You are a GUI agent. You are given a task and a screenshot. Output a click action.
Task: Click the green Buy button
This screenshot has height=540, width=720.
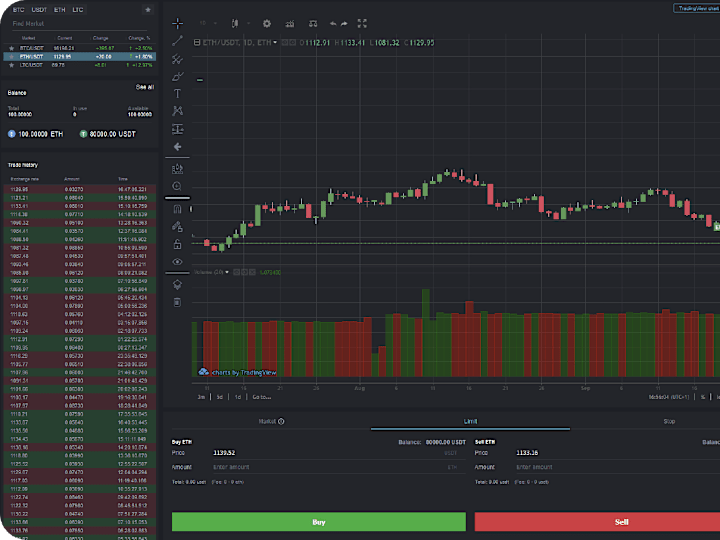319,522
